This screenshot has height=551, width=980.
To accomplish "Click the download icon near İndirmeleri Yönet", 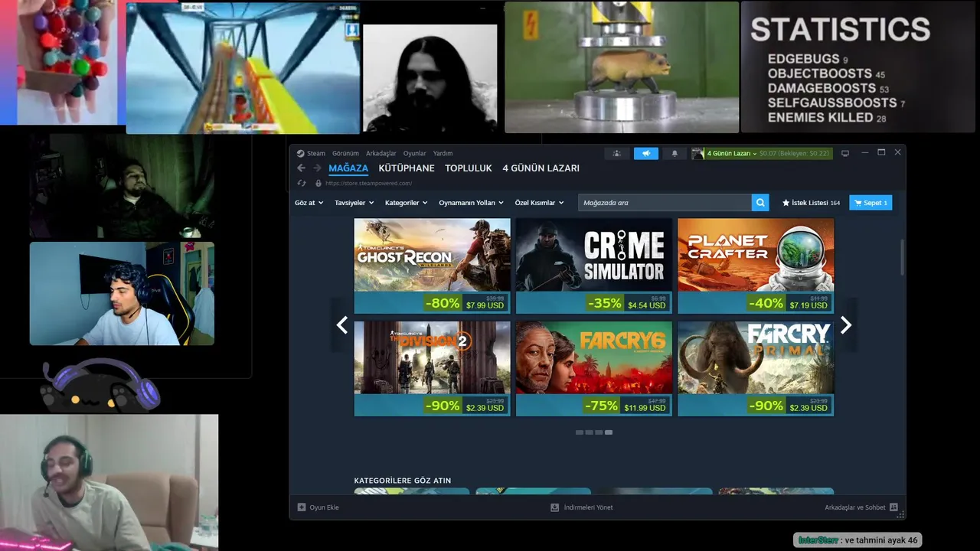I will coord(555,507).
